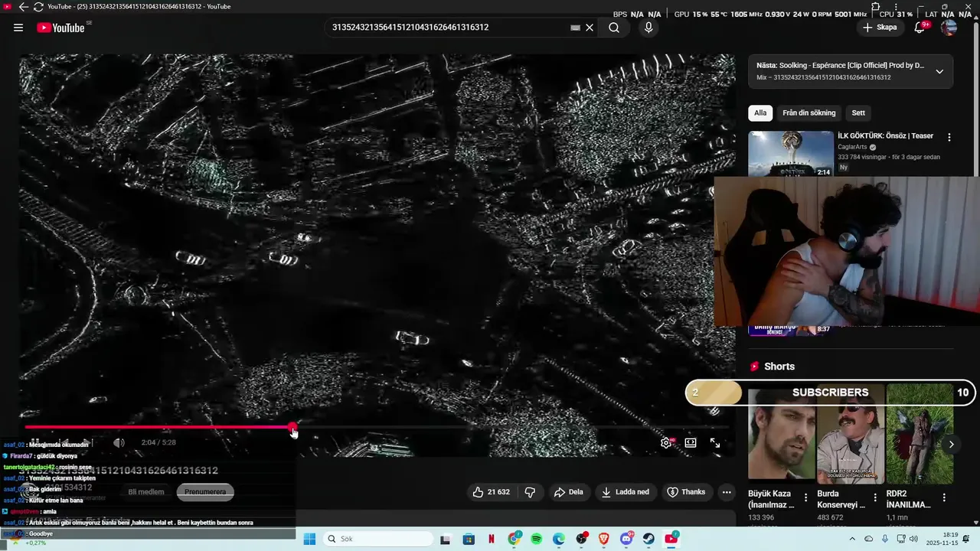Open Spotify from the taskbar
The height and width of the screenshot is (551, 980).
(x=537, y=539)
